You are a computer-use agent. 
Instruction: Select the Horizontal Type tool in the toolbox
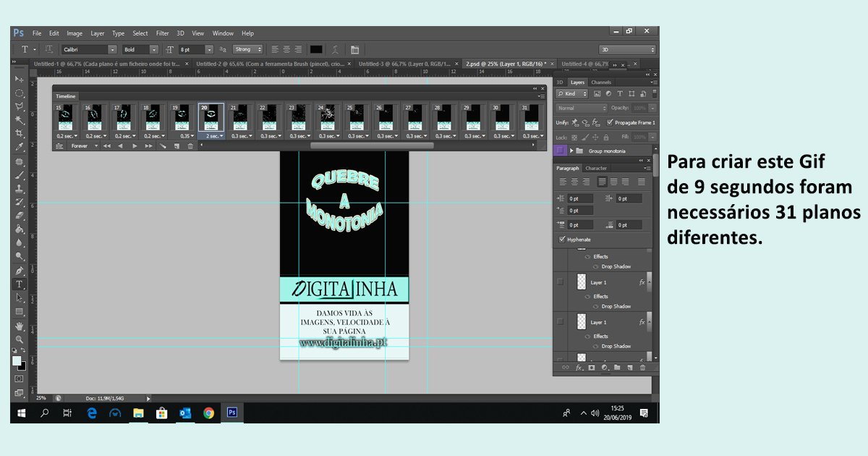click(x=20, y=284)
